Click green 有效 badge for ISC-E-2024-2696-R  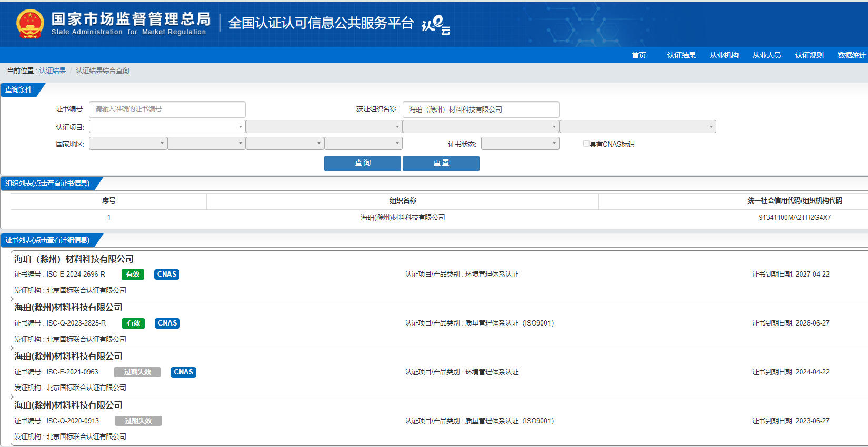click(x=133, y=275)
